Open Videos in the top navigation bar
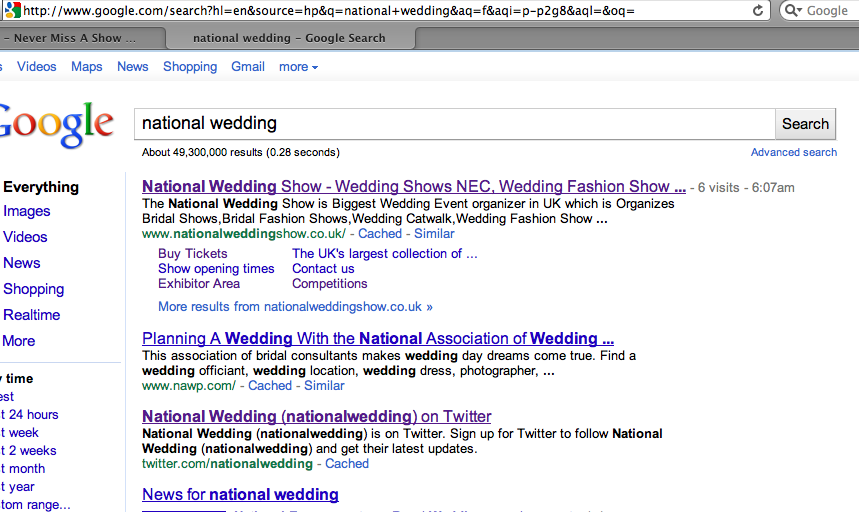Viewport: 859px width, 512px height. click(x=37, y=67)
